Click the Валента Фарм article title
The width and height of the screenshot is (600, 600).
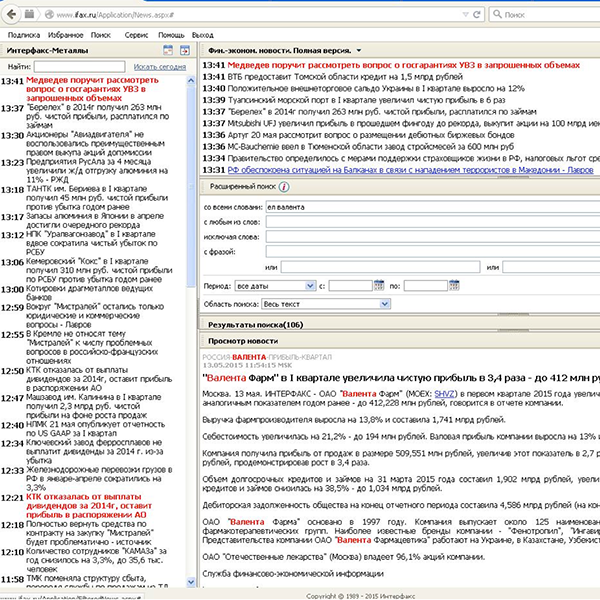[401, 378]
